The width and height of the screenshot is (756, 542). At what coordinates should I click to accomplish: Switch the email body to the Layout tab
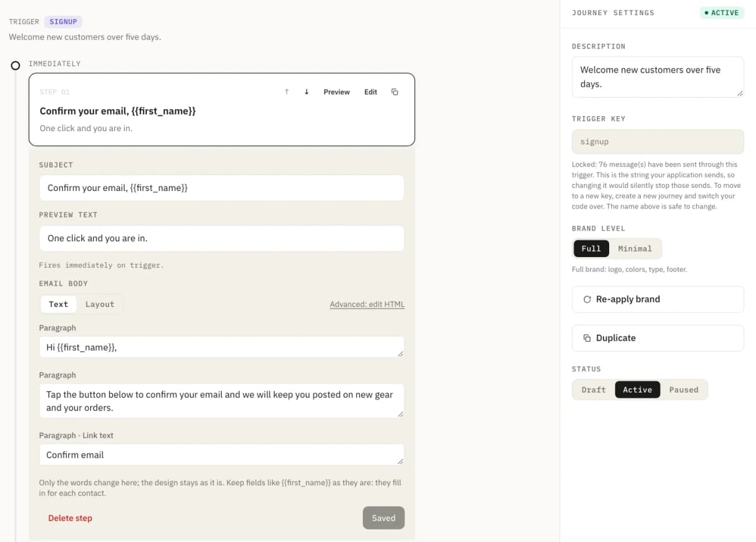point(100,304)
